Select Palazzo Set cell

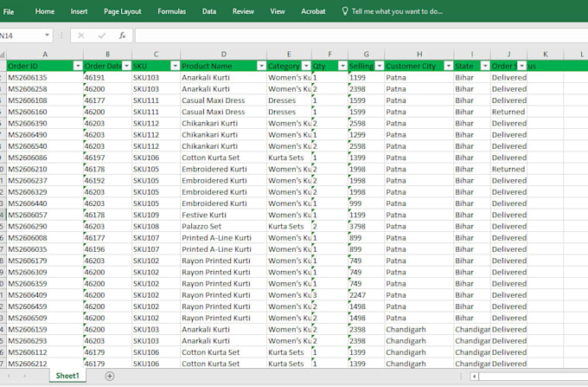[223, 226]
